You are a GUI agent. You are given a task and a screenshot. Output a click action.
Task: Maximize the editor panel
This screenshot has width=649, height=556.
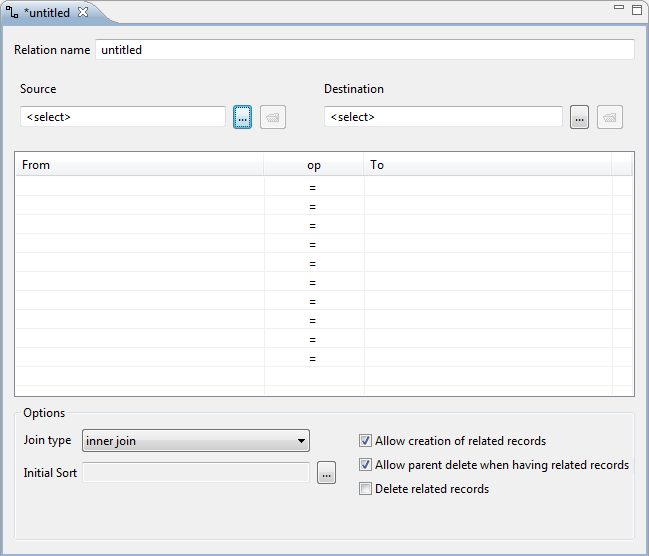click(637, 10)
